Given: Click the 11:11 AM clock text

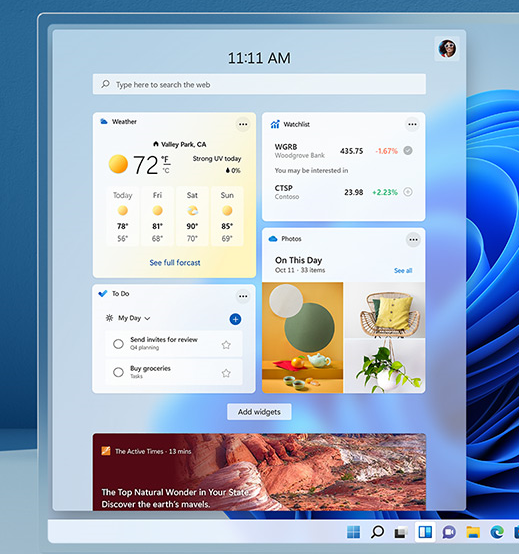Looking at the screenshot, I should (259, 58).
